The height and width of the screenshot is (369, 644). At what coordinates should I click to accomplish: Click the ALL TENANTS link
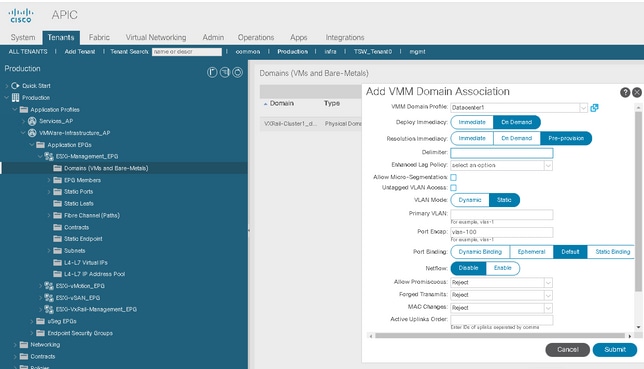pyautogui.click(x=28, y=52)
